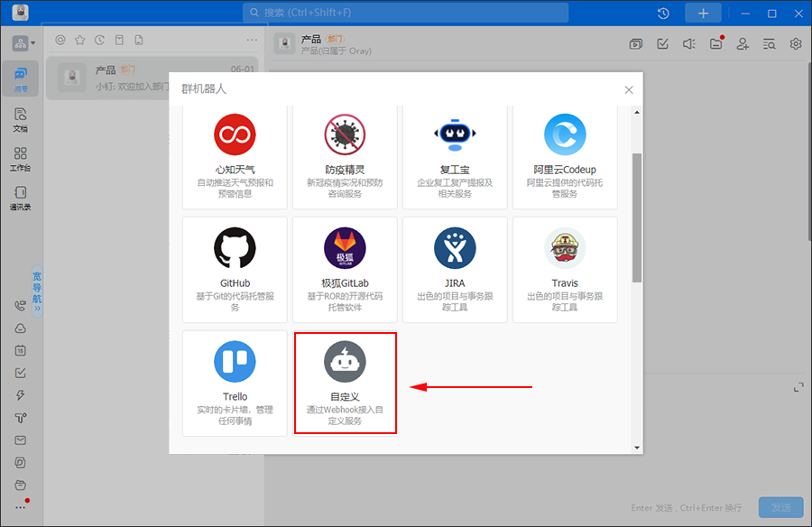Click the scrollbar down arrow in robot list
Screen dimensions: 812x527
637,448
